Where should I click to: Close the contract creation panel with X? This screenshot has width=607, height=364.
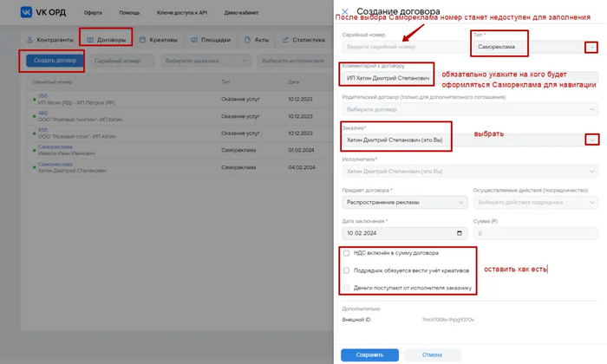(x=345, y=11)
